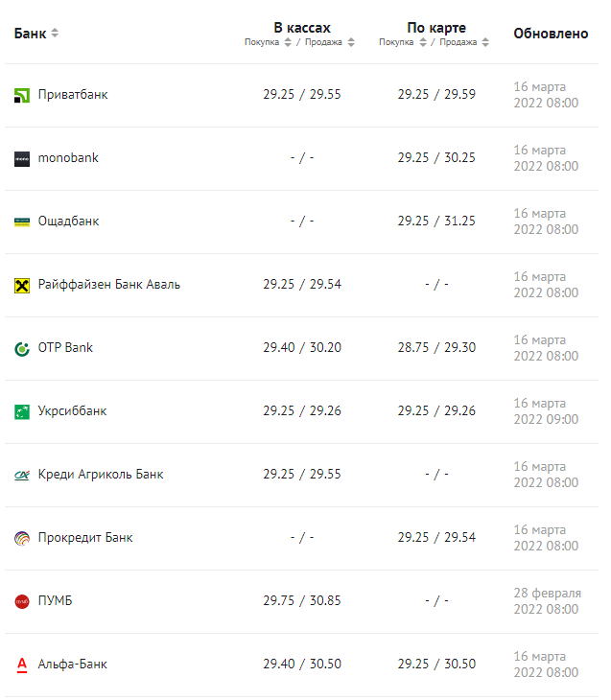Click the Креди Агриколь Банк logo icon
The width and height of the screenshot is (611, 700).
[x=22, y=475]
